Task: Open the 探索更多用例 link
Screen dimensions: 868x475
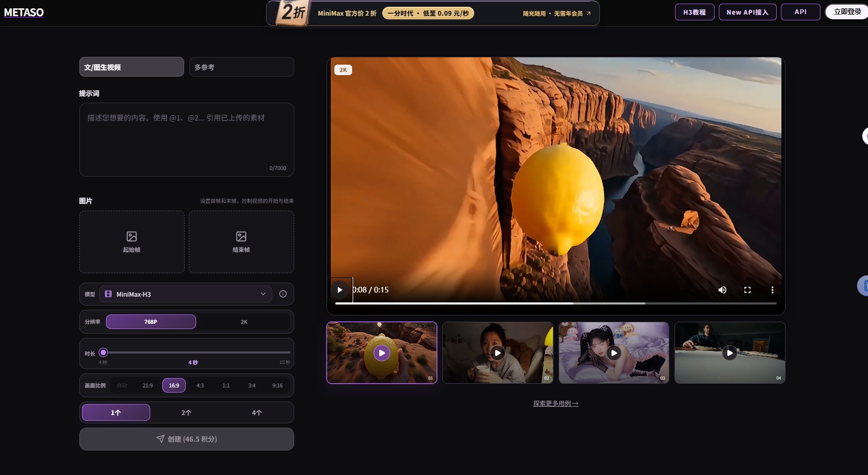Action: pos(556,404)
